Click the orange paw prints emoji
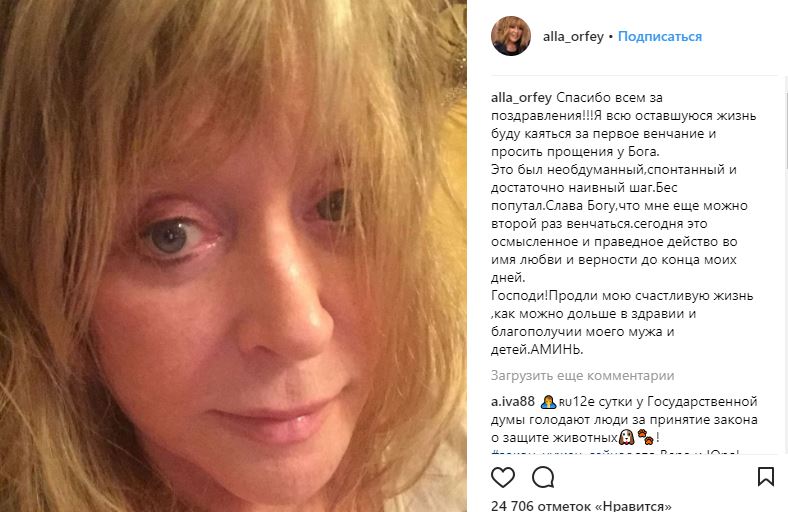The image size is (788, 512). [x=645, y=437]
